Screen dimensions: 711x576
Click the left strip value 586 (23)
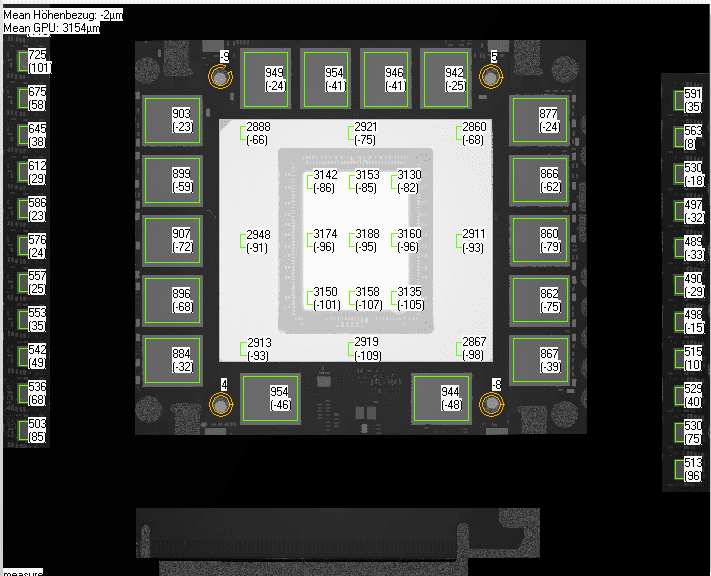click(x=37, y=209)
